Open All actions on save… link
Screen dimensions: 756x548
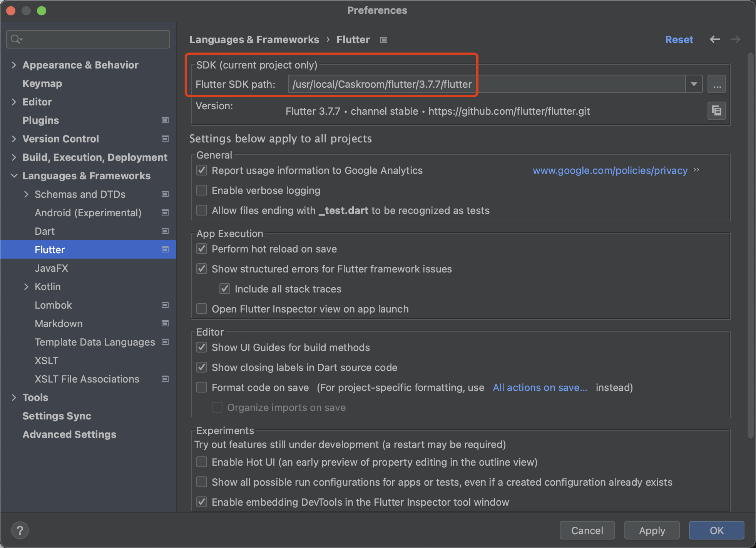coord(540,388)
